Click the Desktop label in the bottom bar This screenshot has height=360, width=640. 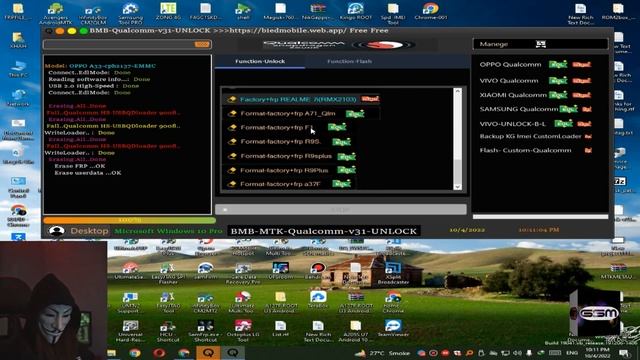click(89, 231)
